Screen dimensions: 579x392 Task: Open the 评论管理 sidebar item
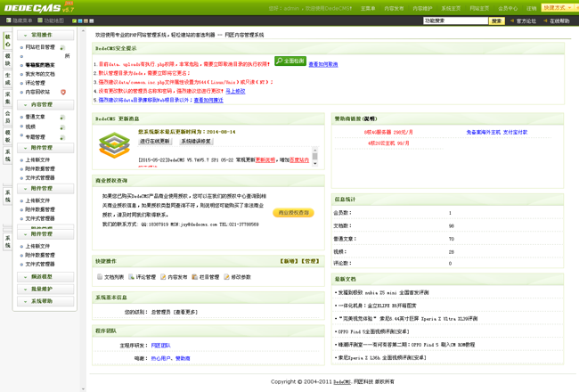click(36, 83)
